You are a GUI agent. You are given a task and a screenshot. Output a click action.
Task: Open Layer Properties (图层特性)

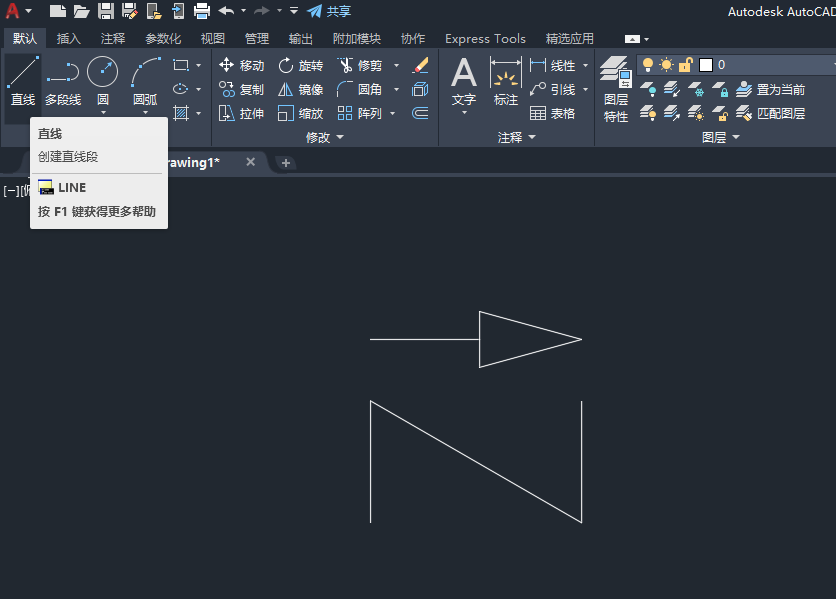[x=616, y=90]
